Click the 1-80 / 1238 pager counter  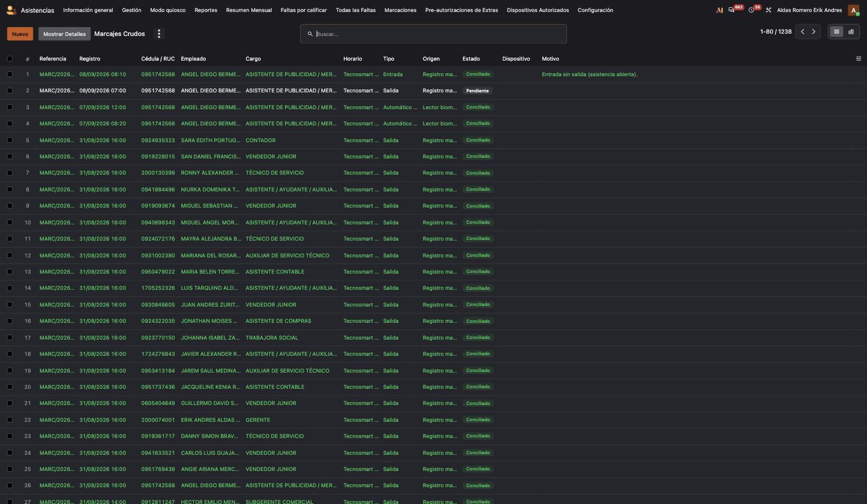coord(776,32)
